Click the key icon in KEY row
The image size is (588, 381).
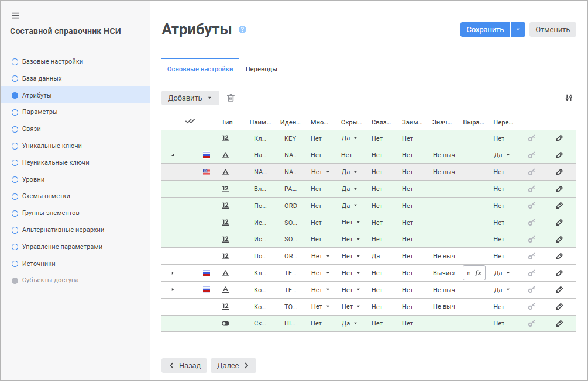point(531,138)
